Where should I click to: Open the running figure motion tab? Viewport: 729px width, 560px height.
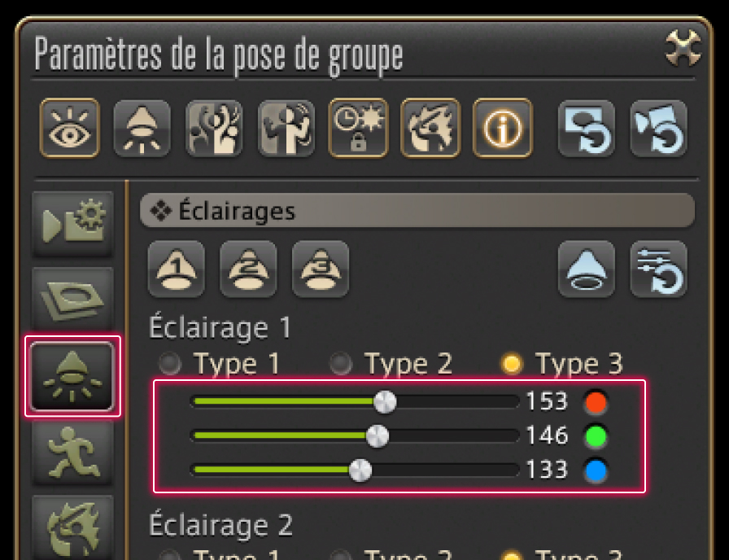tap(72, 453)
